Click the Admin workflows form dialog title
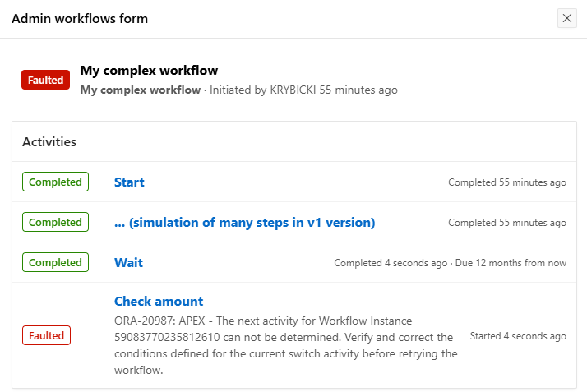This screenshot has width=587, height=392. (80, 18)
